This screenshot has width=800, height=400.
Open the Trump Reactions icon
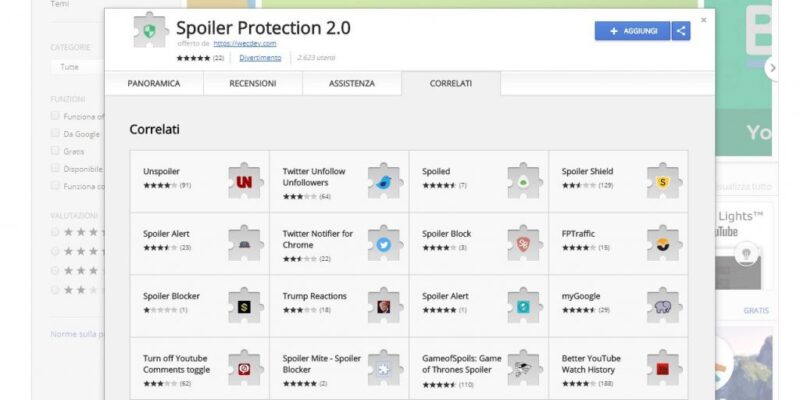coord(384,306)
